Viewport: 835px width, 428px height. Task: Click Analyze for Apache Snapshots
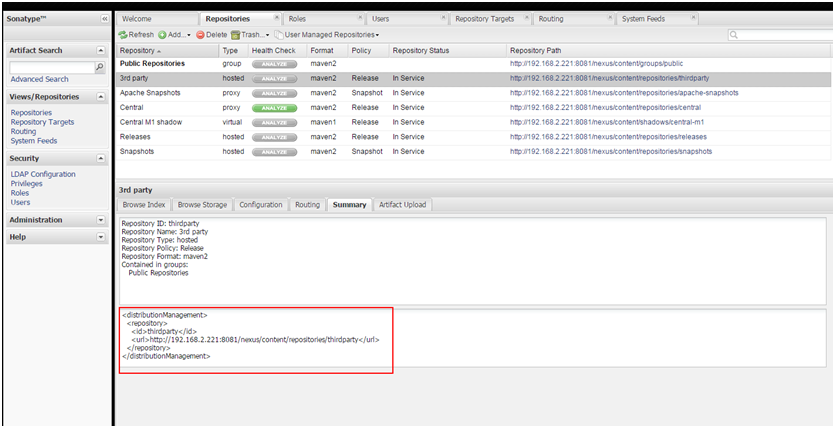[274, 93]
